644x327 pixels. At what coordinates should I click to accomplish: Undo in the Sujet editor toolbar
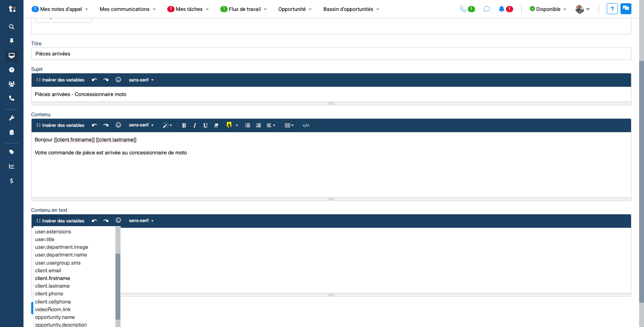click(x=94, y=80)
